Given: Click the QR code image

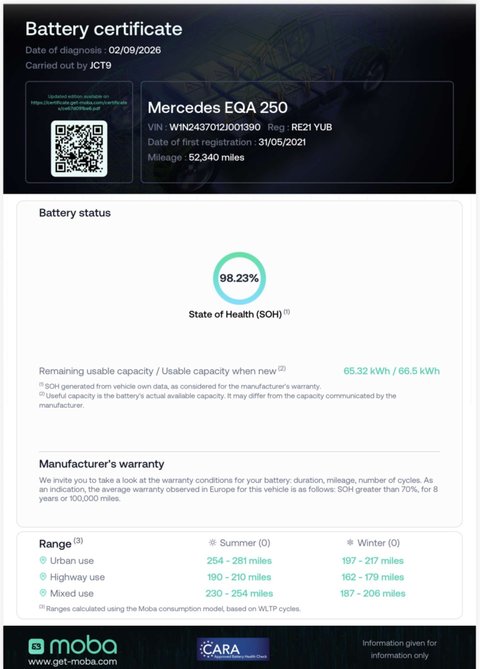Looking at the screenshot, I should pyautogui.click(x=79, y=148).
